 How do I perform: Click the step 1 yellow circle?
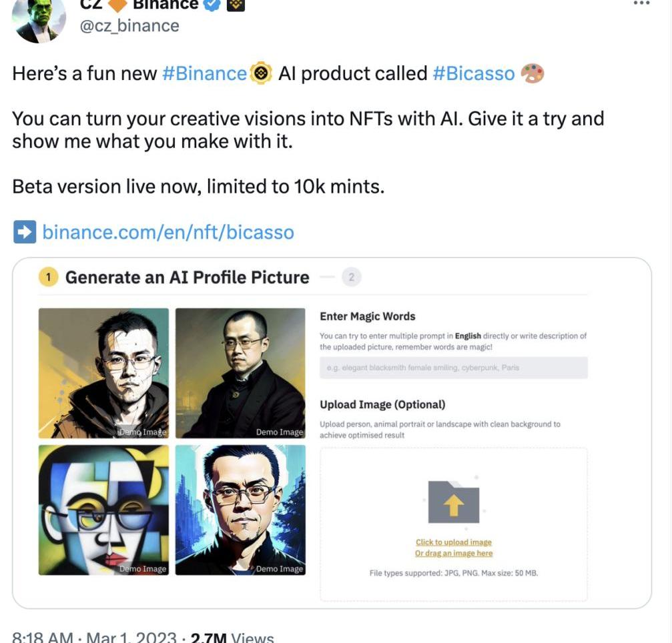(49, 277)
